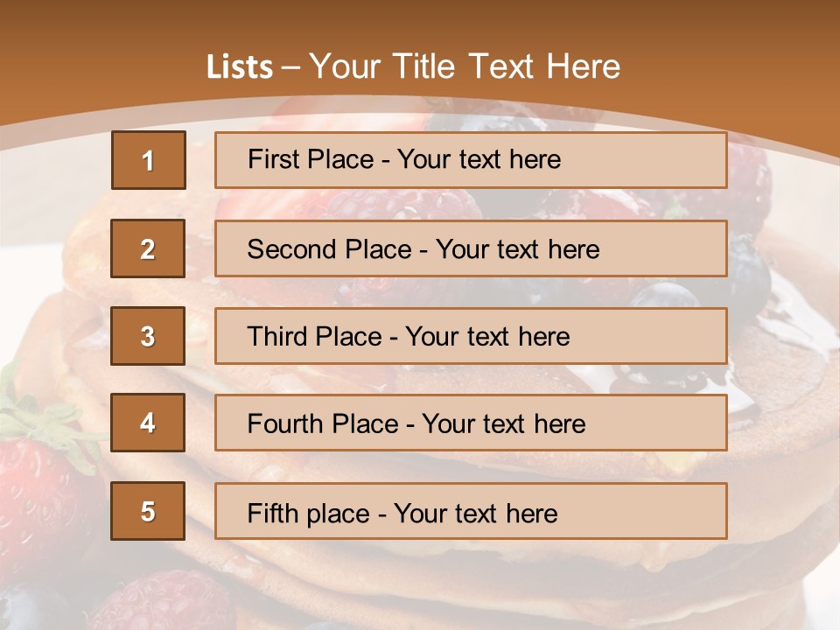Screen dimensions: 840x630
Task: Select the First Place text bar
Action: [x=471, y=160]
